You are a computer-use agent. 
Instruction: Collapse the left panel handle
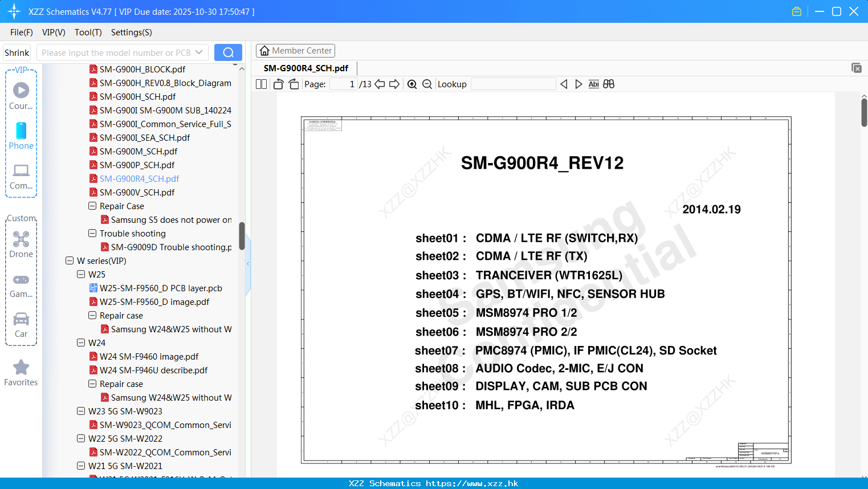pyautogui.click(x=248, y=264)
